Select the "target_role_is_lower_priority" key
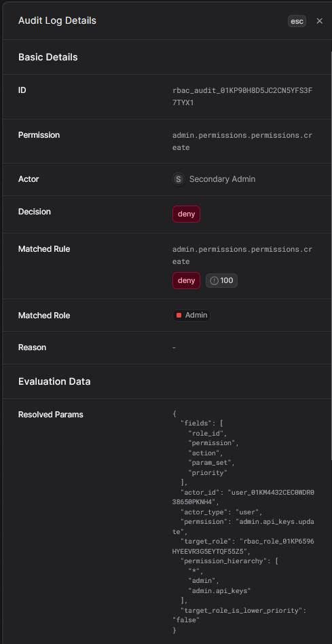The image size is (332, 644). (243, 611)
